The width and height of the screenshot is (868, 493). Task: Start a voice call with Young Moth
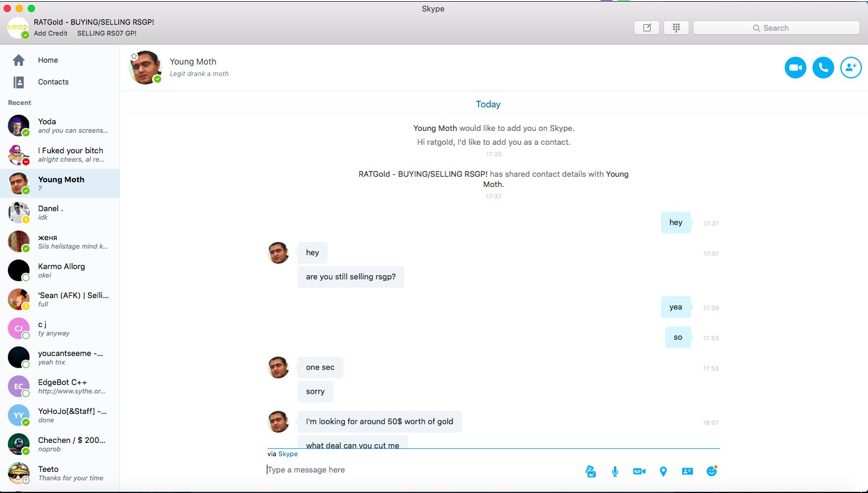point(823,68)
